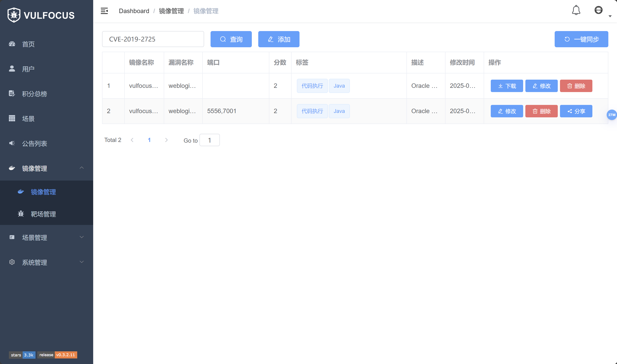Click the 添加 add button

tap(279, 39)
